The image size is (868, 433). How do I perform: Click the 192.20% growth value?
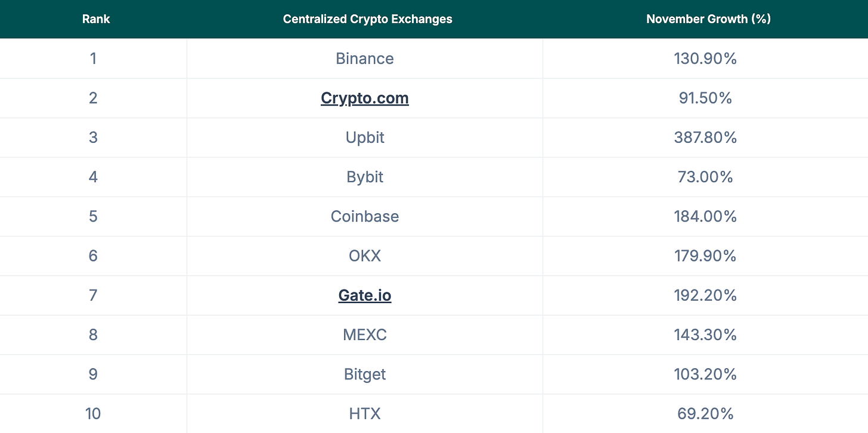(x=705, y=295)
